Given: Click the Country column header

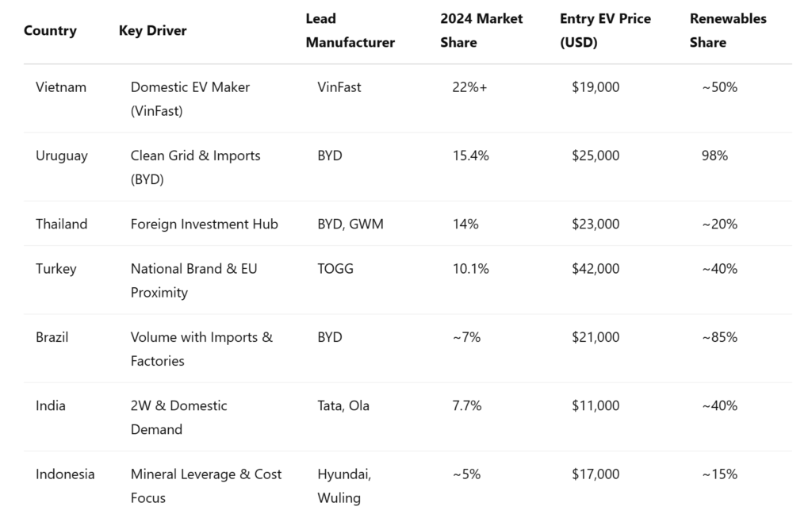Looking at the screenshot, I should 50,31.
